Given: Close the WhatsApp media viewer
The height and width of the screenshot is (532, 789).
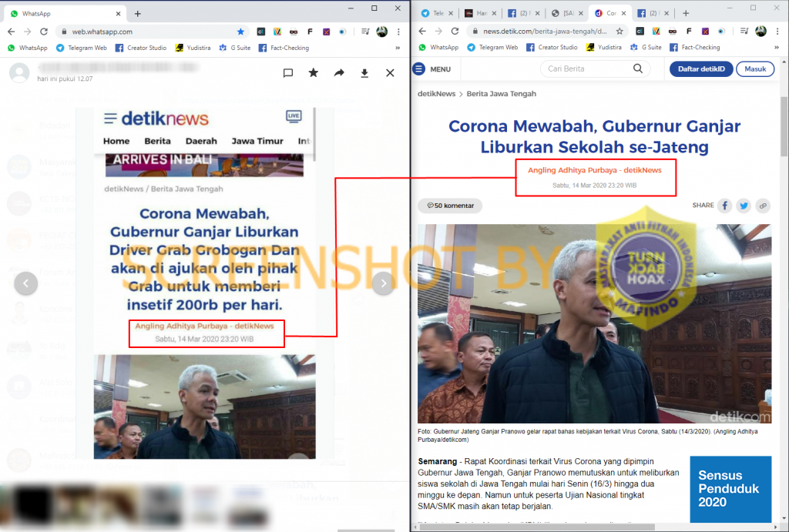Looking at the screenshot, I should tap(390, 73).
